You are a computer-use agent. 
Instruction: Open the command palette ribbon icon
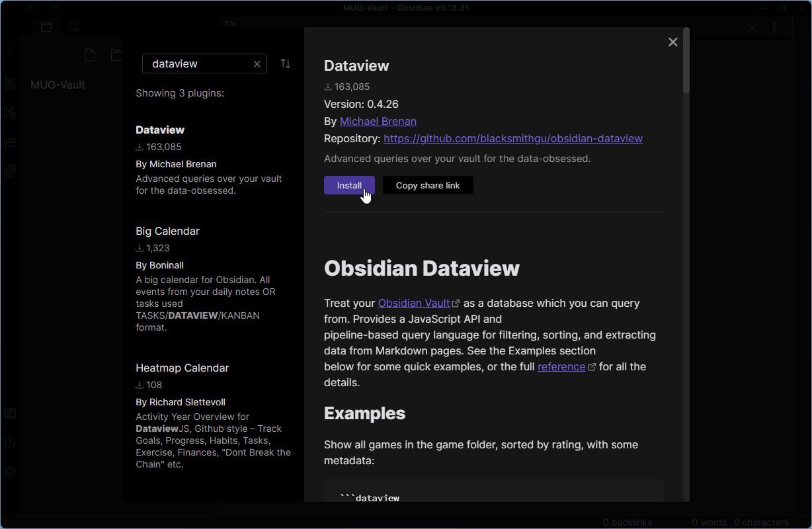tap(10, 142)
